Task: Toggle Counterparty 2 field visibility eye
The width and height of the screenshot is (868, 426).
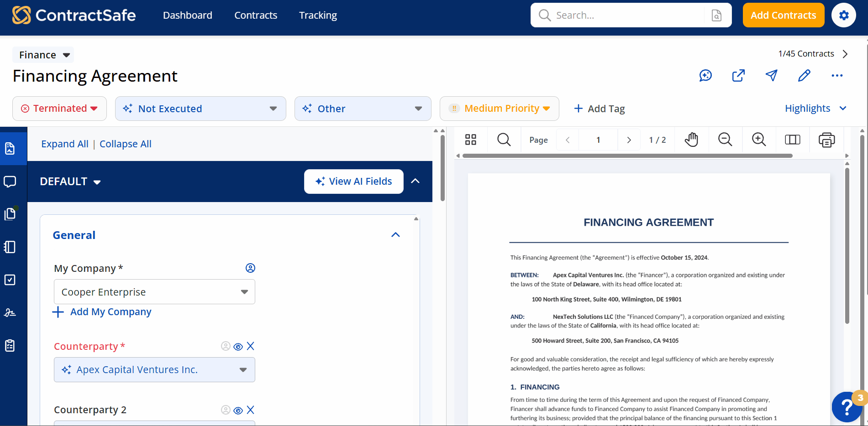Action: (238, 410)
